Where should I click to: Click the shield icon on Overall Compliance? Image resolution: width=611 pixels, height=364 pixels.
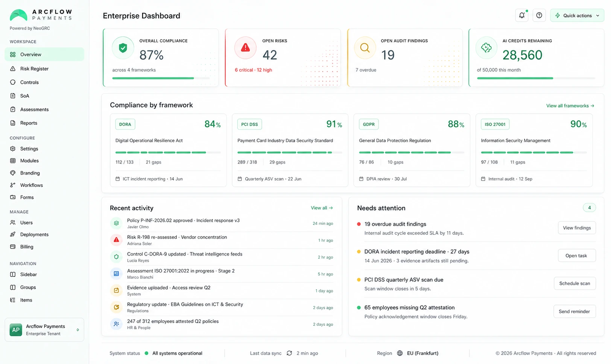tap(123, 48)
